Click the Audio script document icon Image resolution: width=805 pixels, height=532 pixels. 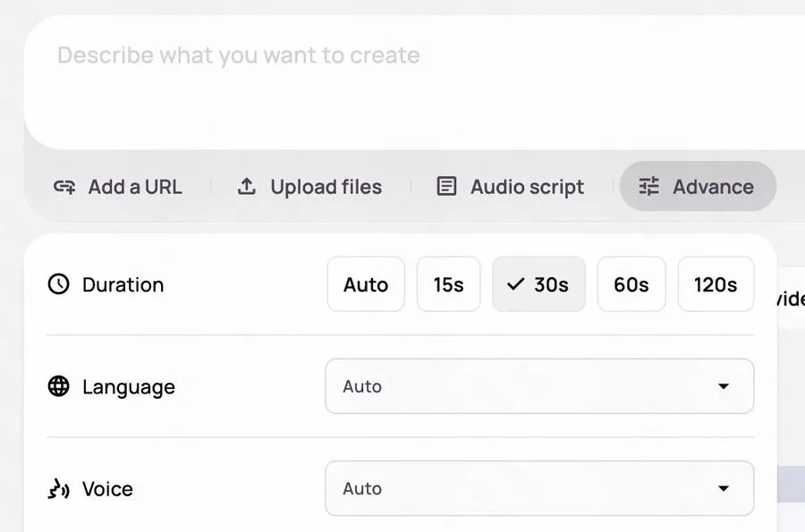446,187
